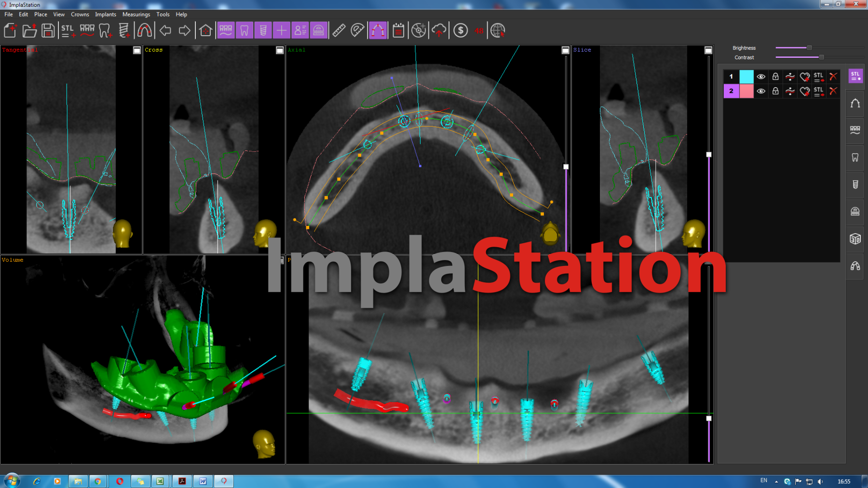Click the Axial view slice scrollbar handle
The image size is (868, 488).
[x=566, y=167]
